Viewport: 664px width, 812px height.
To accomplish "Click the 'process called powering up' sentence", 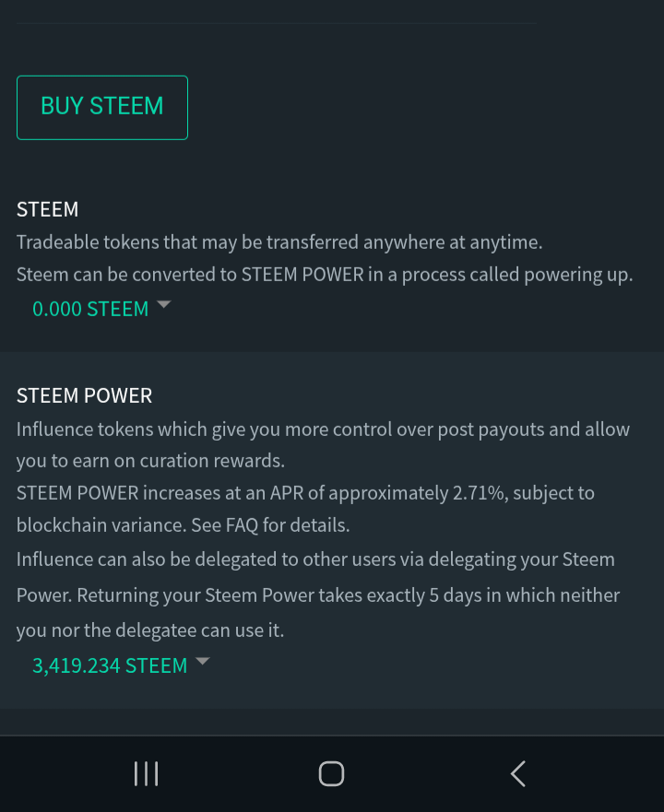I will click(517, 275).
